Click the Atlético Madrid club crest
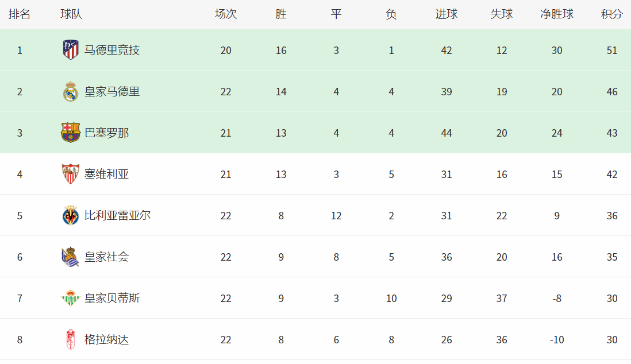Viewport: 631px width, 364px height. pyautogui.click(x=71, y=50)
